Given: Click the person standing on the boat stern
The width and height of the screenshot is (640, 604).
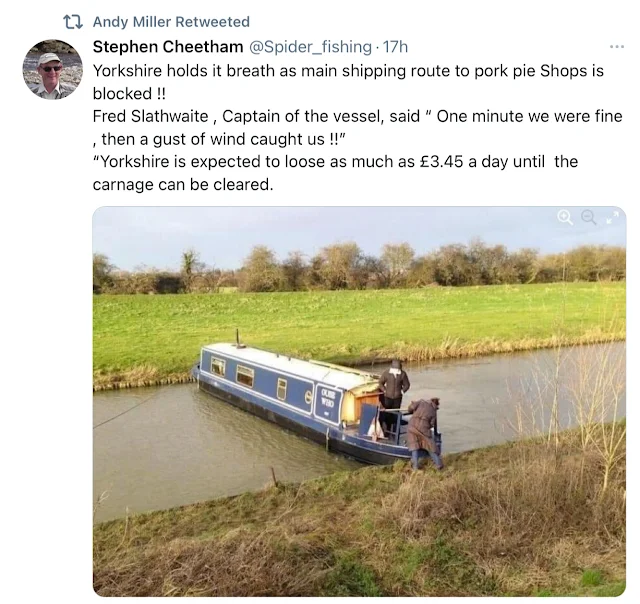Looking at the screenshot, I should coord(393,386).
